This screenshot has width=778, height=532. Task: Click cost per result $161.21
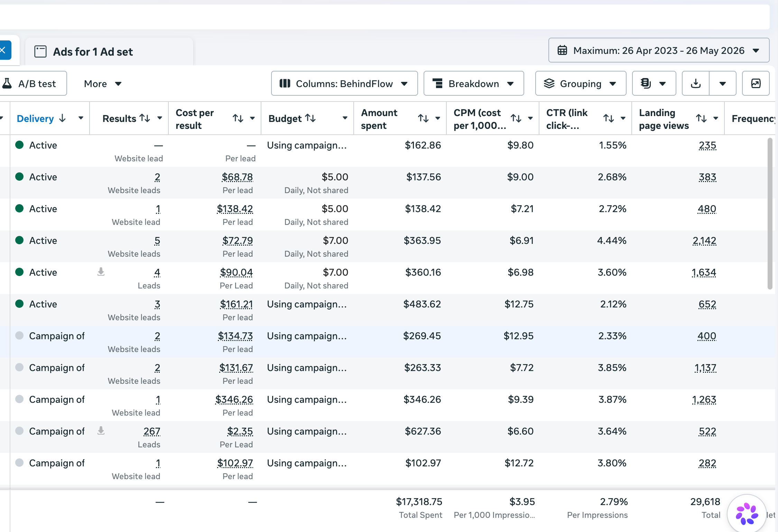(x=237, y=304)
